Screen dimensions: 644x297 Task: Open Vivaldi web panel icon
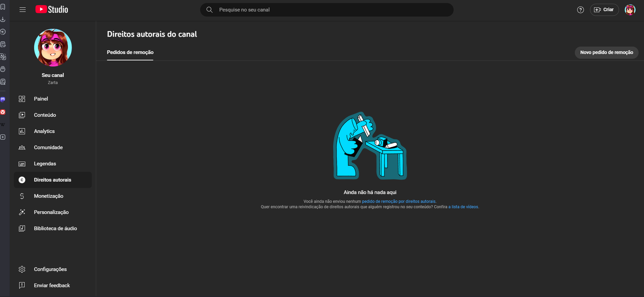coord(3,112)
